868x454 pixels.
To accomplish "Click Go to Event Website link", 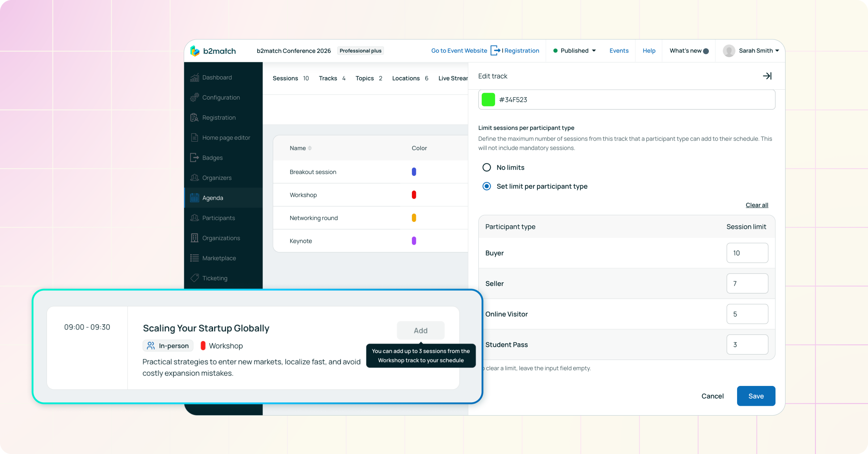I will (x=459, y=51).
